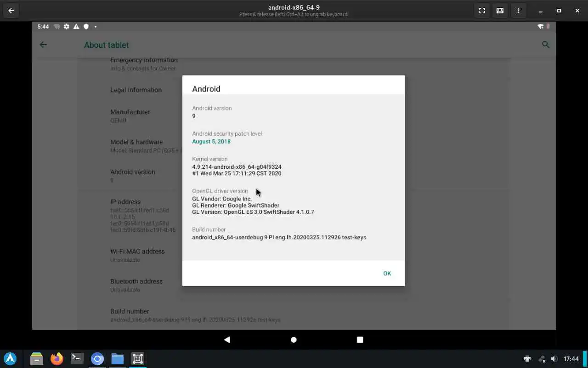The height and width of the screenshot is (368, 588).
Task: Select the virtual machine viewer taskbar icon
Action: click(137, 358)
